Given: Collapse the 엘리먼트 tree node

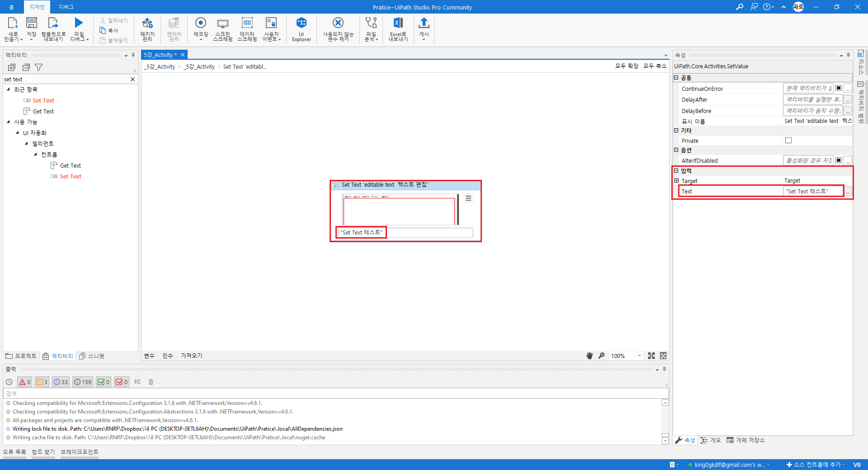Looking at the screenshot, I should (26, 144).
